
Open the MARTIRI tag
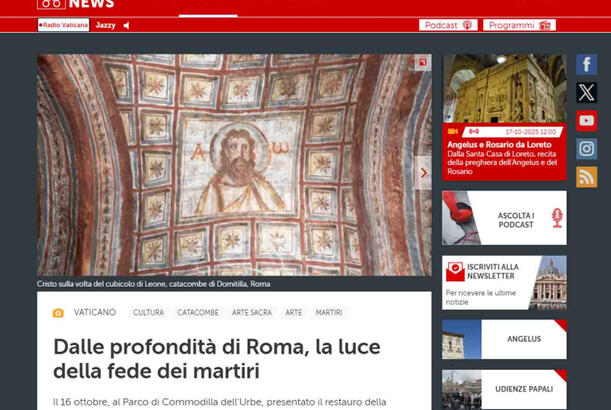tap(328, 313)
